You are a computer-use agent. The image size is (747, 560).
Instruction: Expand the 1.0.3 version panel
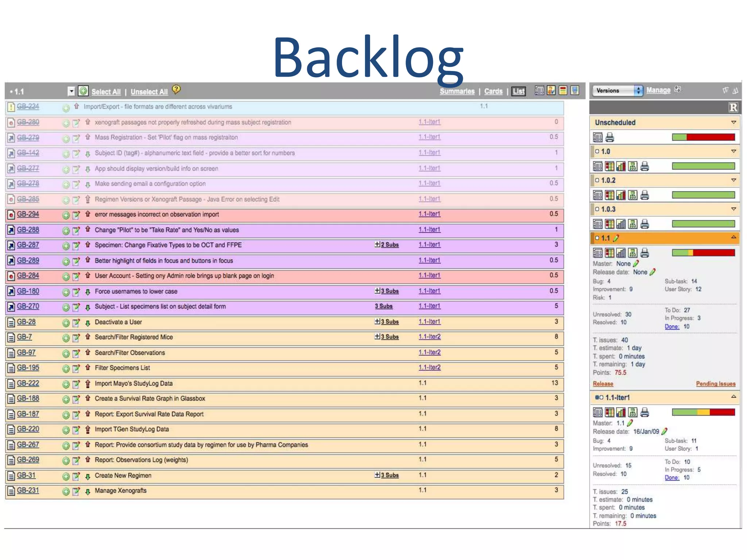pos(734,209)
